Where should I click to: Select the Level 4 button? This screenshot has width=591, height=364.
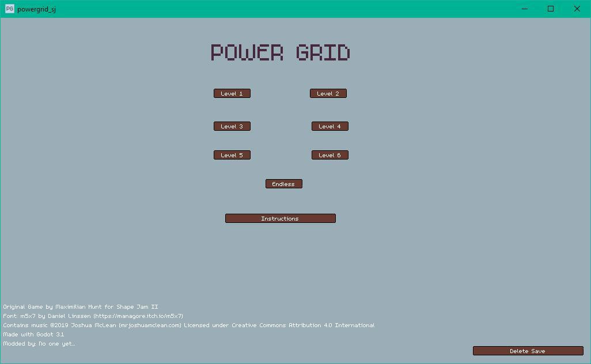[x=330, y=126]
